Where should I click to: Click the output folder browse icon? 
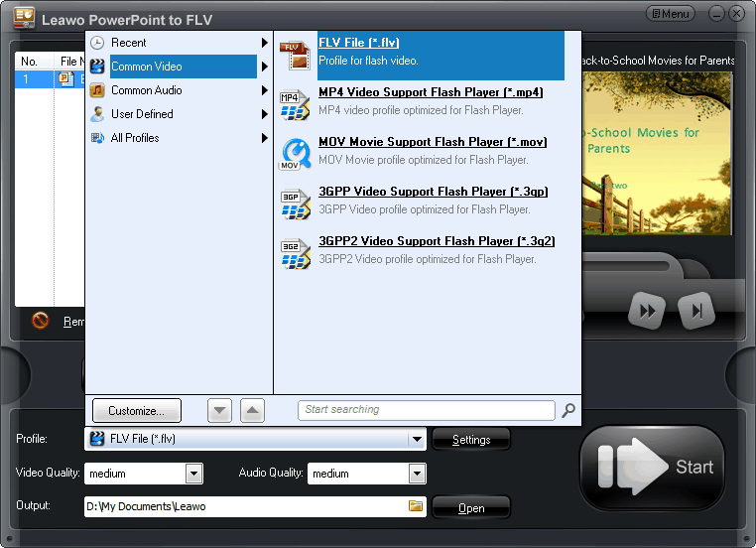click(416, 507)
